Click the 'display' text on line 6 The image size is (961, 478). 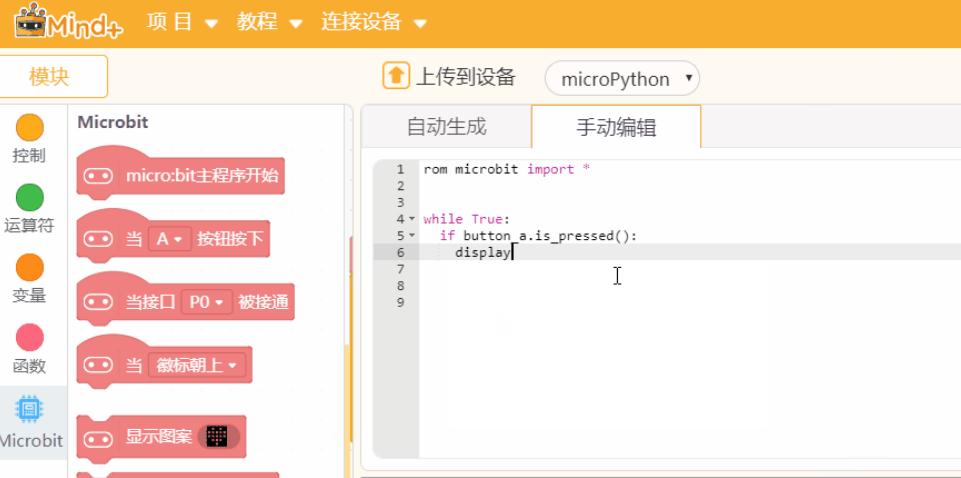(x=483, y=252)
